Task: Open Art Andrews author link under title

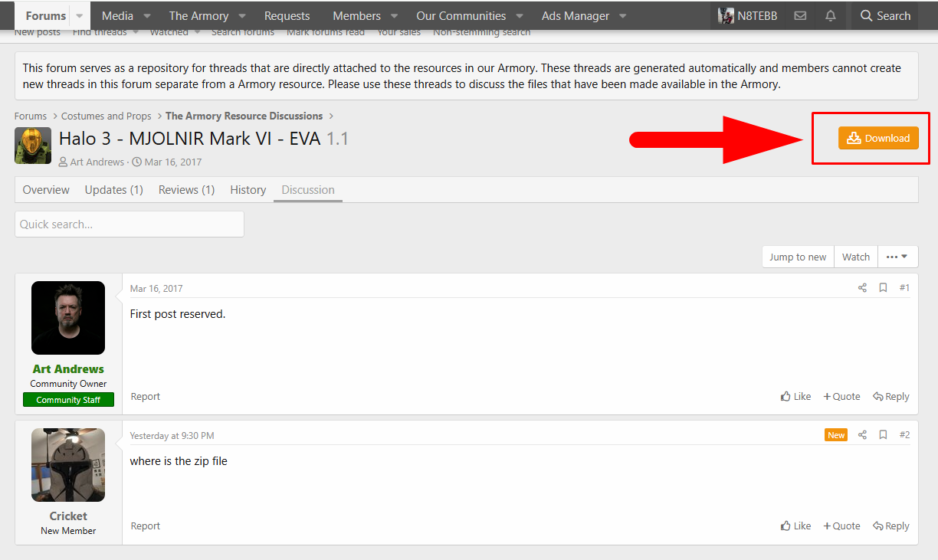Action: point(97,162)
